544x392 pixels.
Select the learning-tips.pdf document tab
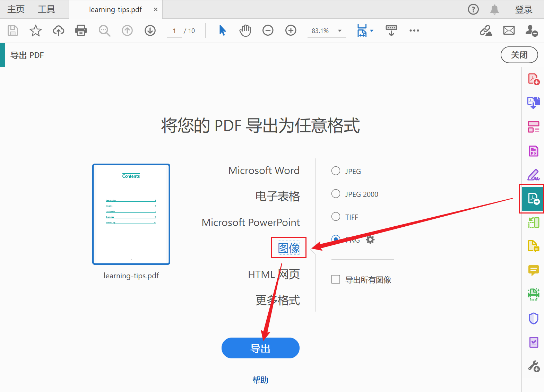tap(115, 9)
